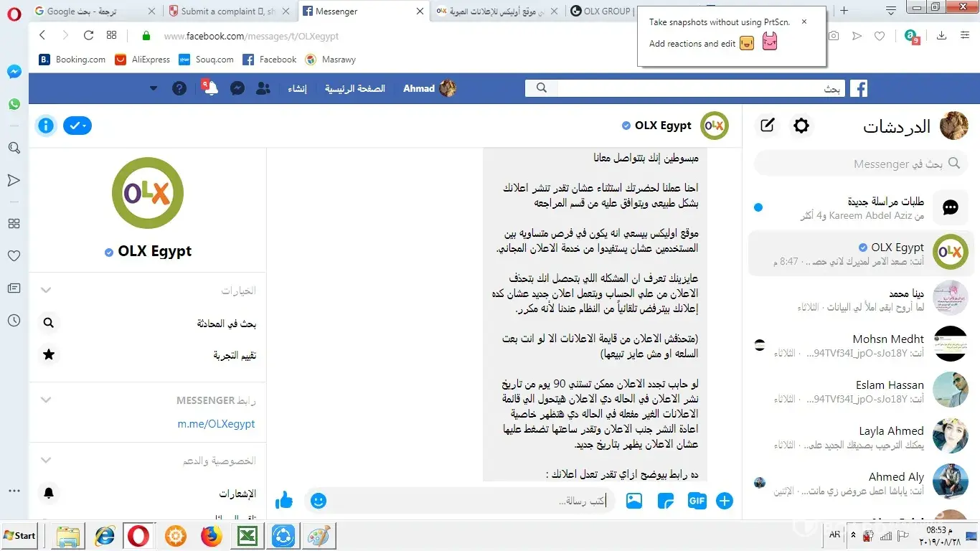
Task: Open more actions plus button in composer
Action: [725, 501]
